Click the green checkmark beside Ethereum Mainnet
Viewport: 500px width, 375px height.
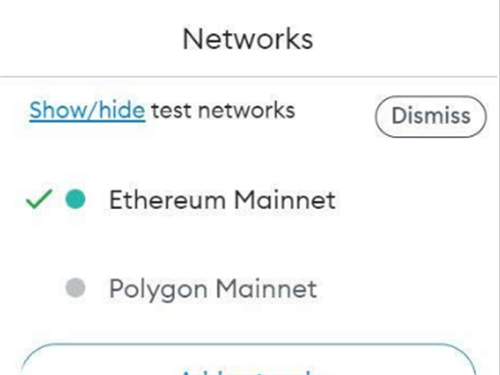[39, 199]
